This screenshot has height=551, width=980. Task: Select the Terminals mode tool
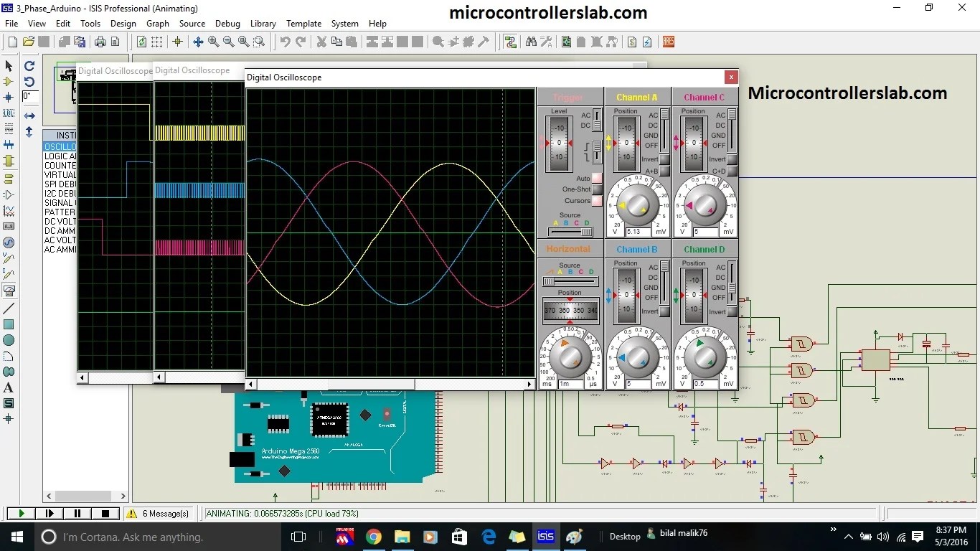(x=9, y=177)
